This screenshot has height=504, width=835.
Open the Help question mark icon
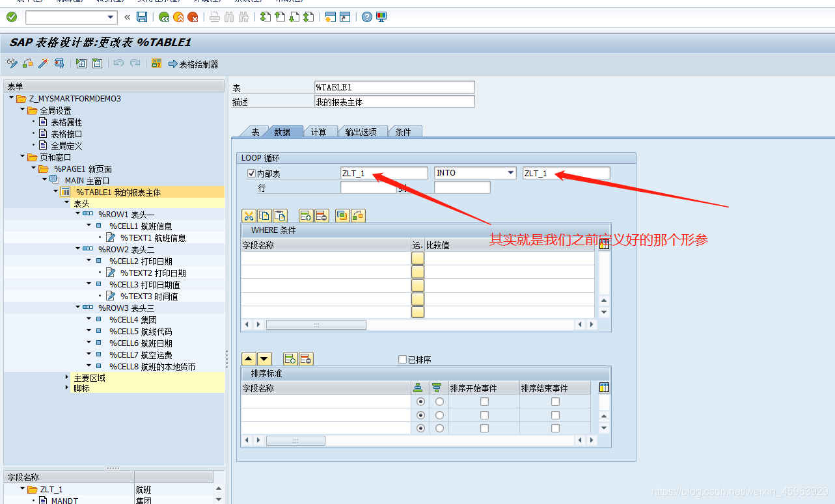[367, 18]
